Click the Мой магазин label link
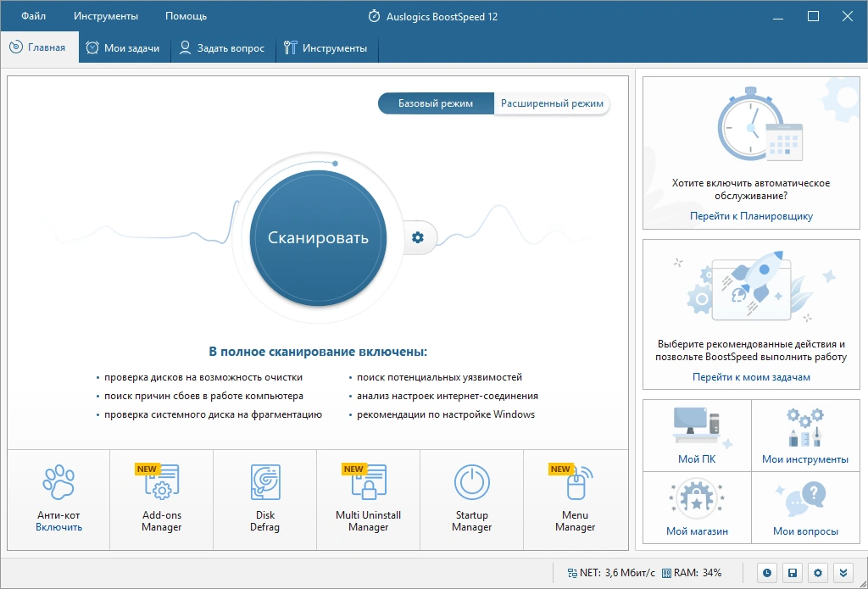 click(697, 531)
